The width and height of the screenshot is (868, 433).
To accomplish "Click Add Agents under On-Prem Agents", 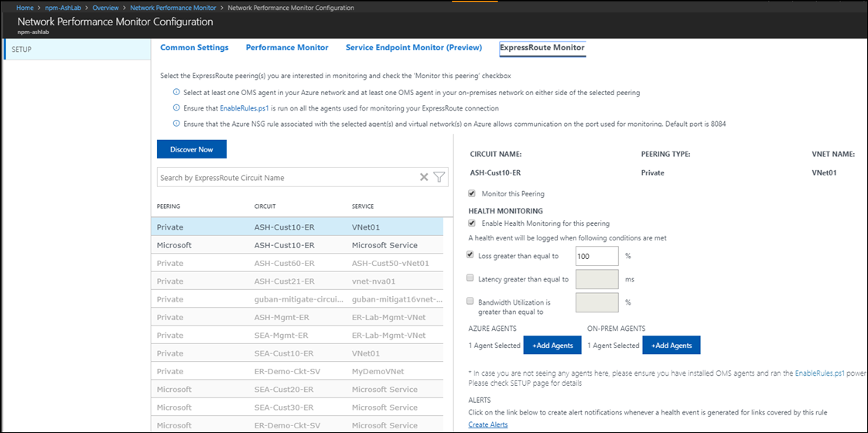I will 672,345.
